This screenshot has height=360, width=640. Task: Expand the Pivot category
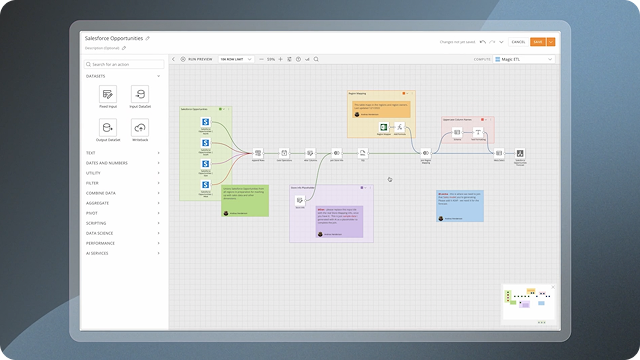click(158, 213)
